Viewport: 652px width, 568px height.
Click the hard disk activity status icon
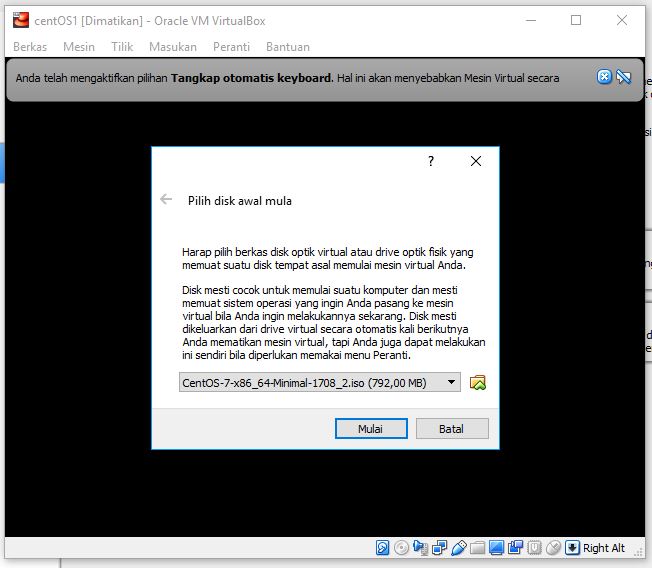382,548
